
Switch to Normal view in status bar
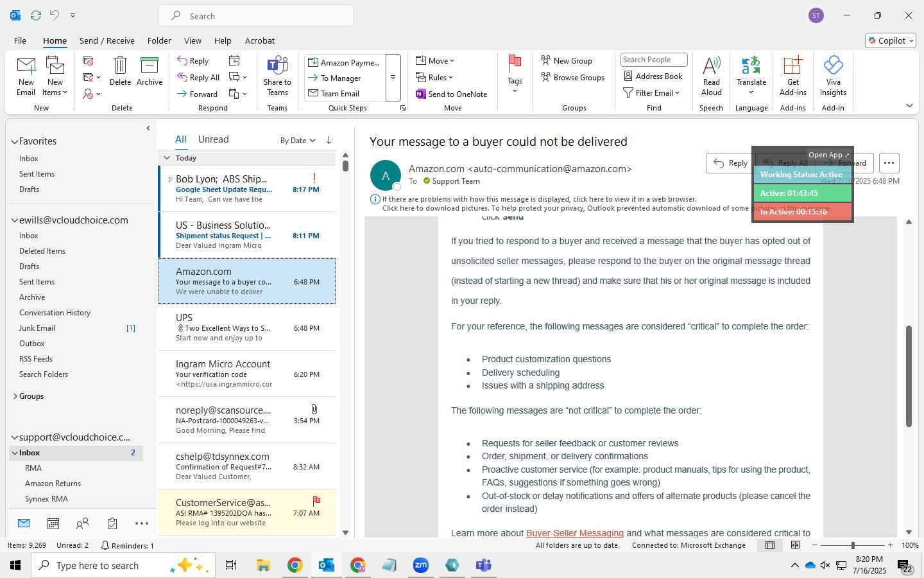770,545
